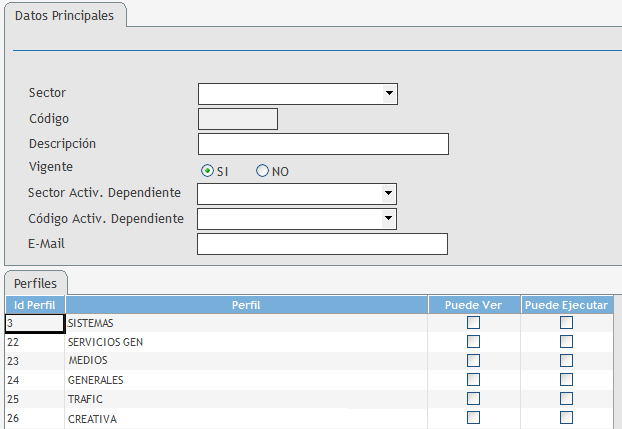Image resolution: width=622 pixels, height=429 pixels.
Task: Click the Id Perfil column header
Action: click(x=35, y=304)
